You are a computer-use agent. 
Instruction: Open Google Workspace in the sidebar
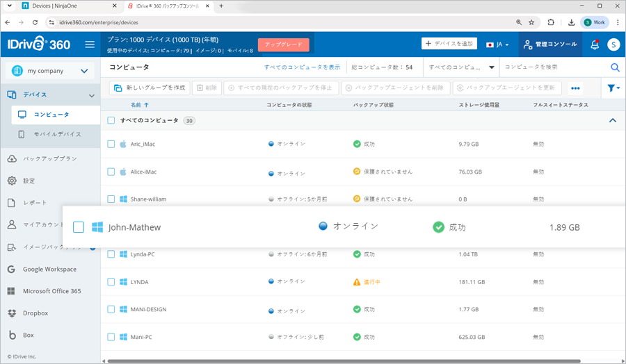[49, 269]
